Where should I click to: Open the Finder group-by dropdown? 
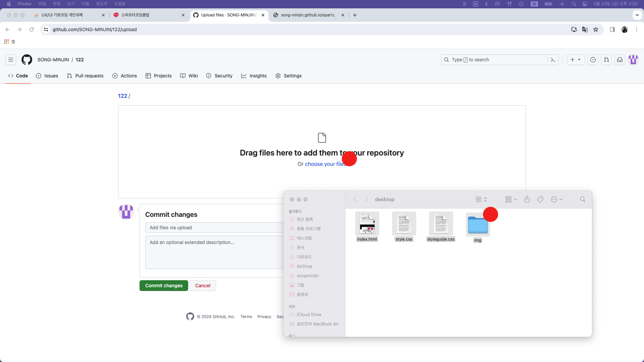coord(511,199)
